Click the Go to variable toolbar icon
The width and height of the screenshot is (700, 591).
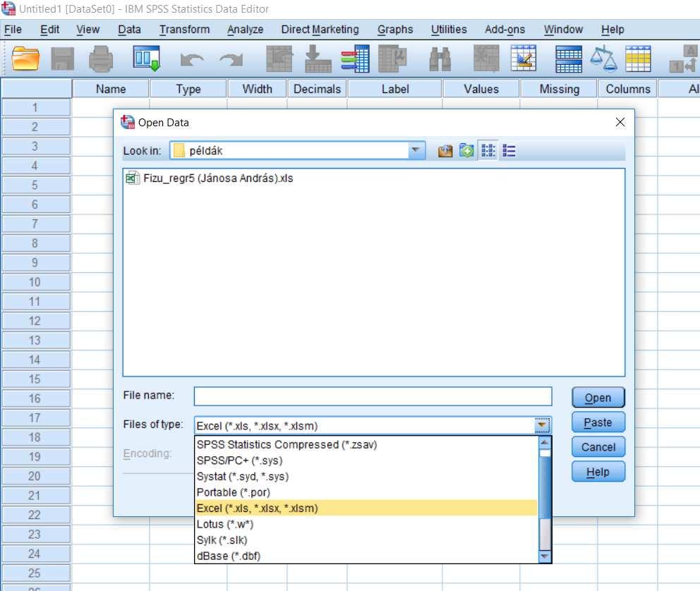(x=318, y=59)
